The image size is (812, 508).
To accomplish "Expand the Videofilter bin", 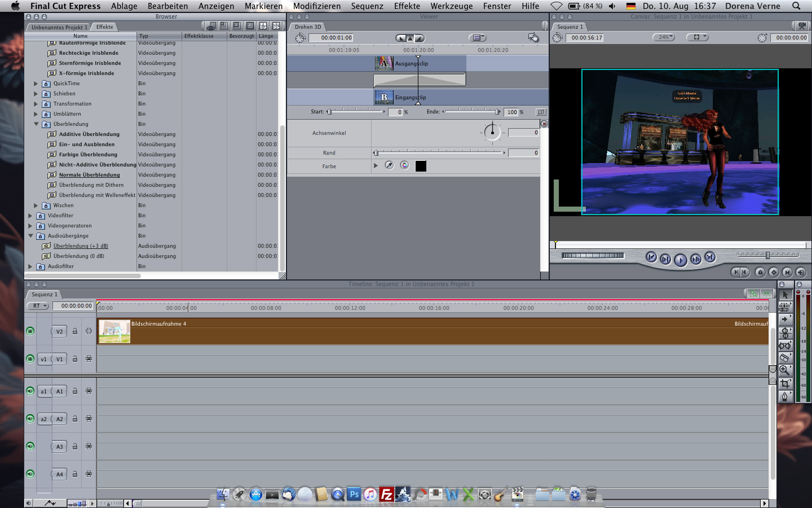I will pos(30,216).
